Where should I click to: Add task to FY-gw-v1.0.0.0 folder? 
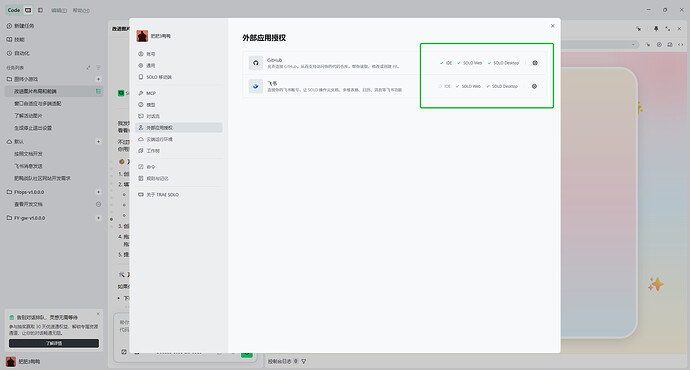coord(98,218)
